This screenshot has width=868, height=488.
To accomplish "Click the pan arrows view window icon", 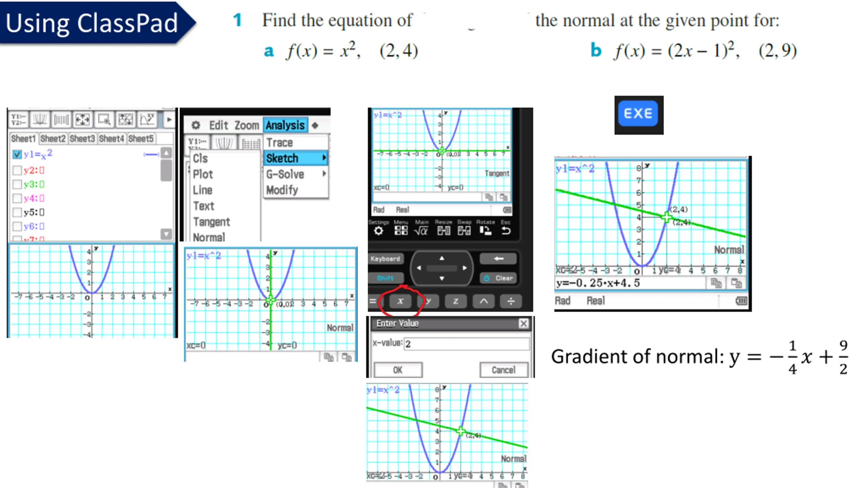I will coord(82,119).
